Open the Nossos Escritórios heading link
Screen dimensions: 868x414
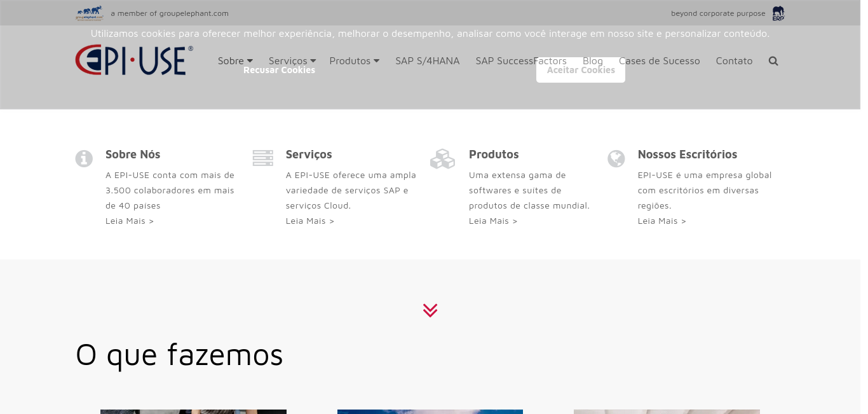click(x=688, y=155)
